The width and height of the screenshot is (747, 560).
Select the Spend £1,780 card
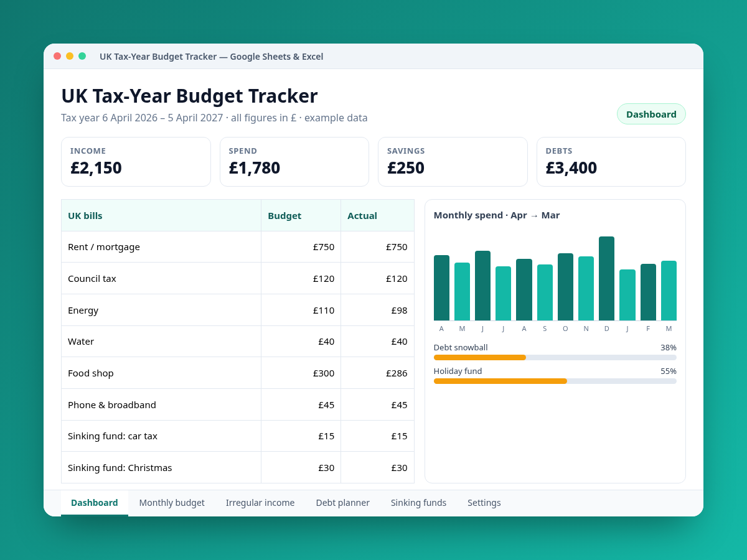click(294, 162)
